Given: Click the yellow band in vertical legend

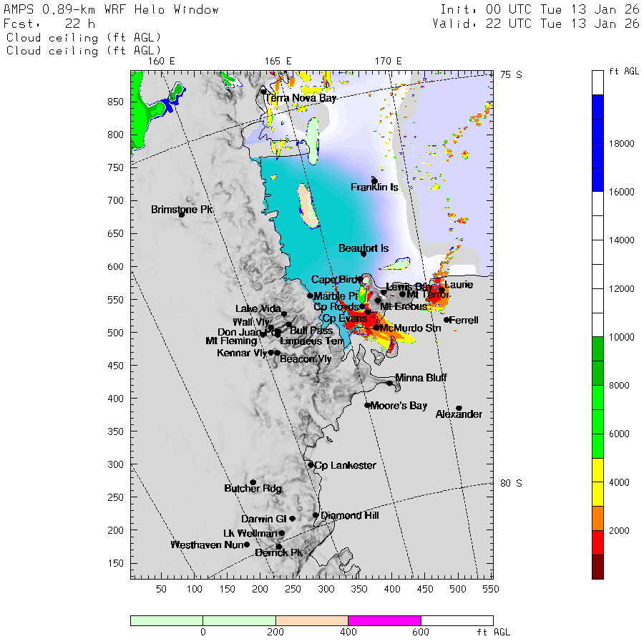Looking at the screenshot, I should click(x=597, y=482).
